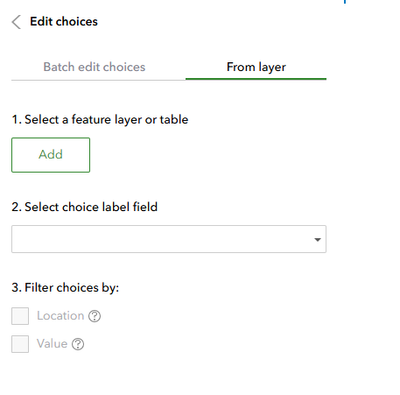Click inside the empty label field box
This screenshot has height=395, width=400.
tap(162, 239)
